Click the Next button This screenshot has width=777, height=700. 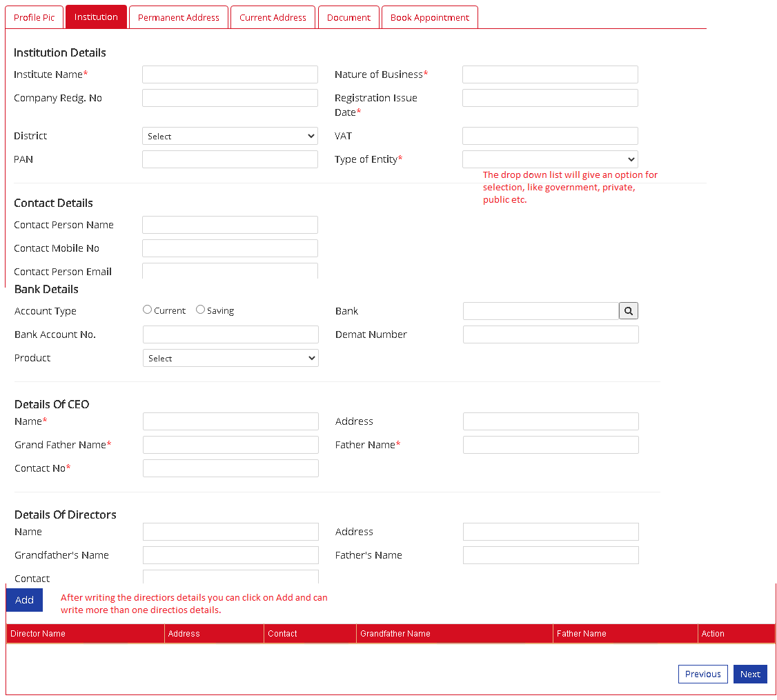pyautogui.click(x=750, y=674)
